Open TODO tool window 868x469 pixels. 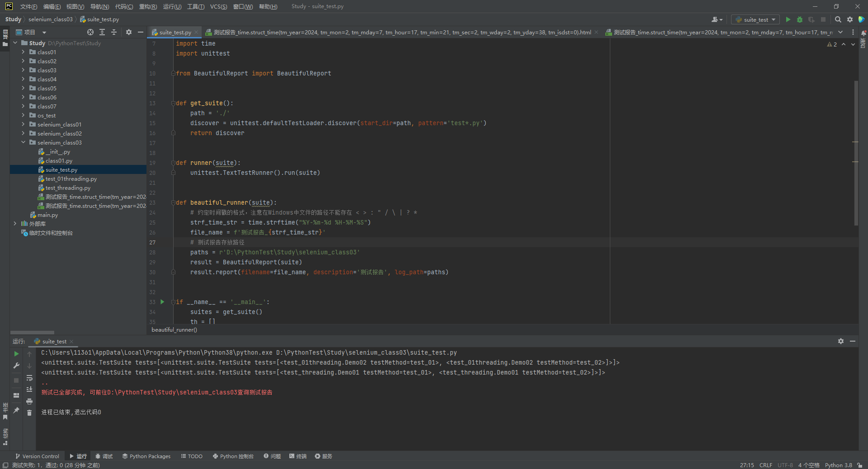pyautogui.click(x=192, y=456)
